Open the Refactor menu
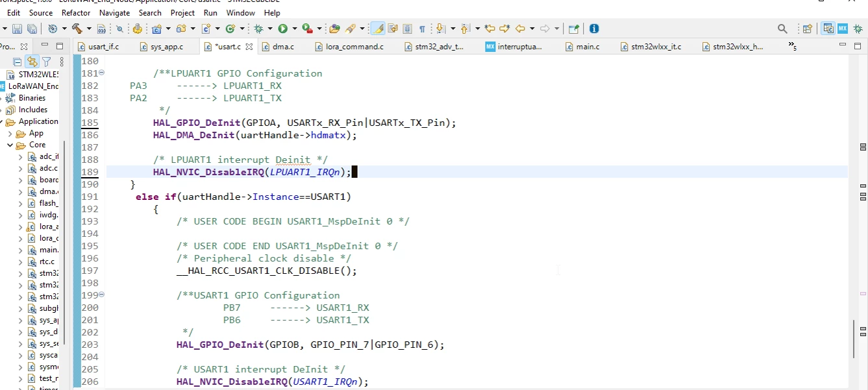 click(x=76, y=12)
